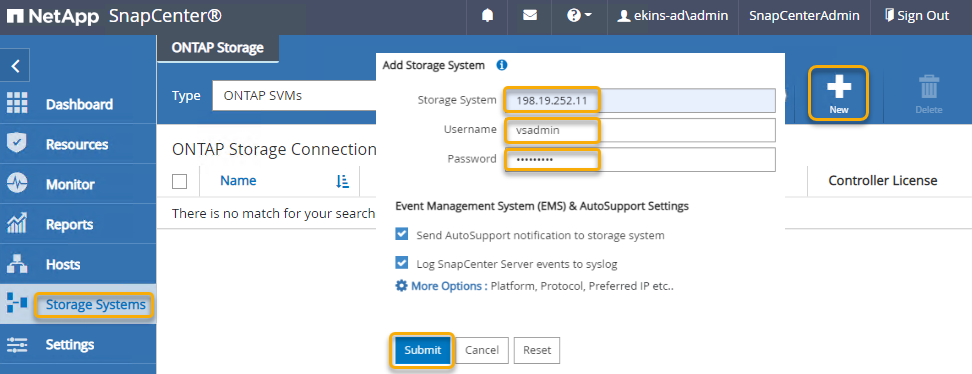Image resolution: width=972 pixels, height=374 pixels.
Task: Tick the select-all checkbox in table header
Action: click(x=179, y=181)
